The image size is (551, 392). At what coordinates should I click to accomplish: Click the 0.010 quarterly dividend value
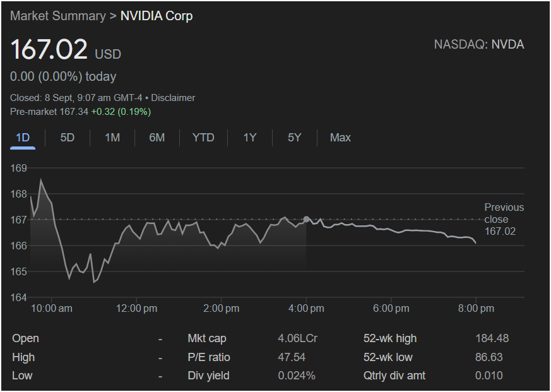pyautogui.click(x=489, y=376)
